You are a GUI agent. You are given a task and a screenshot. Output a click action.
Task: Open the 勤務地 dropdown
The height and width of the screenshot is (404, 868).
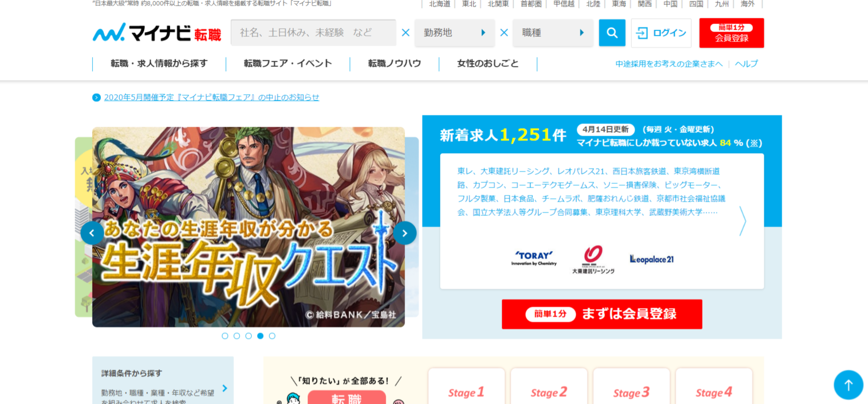(455, 33)
